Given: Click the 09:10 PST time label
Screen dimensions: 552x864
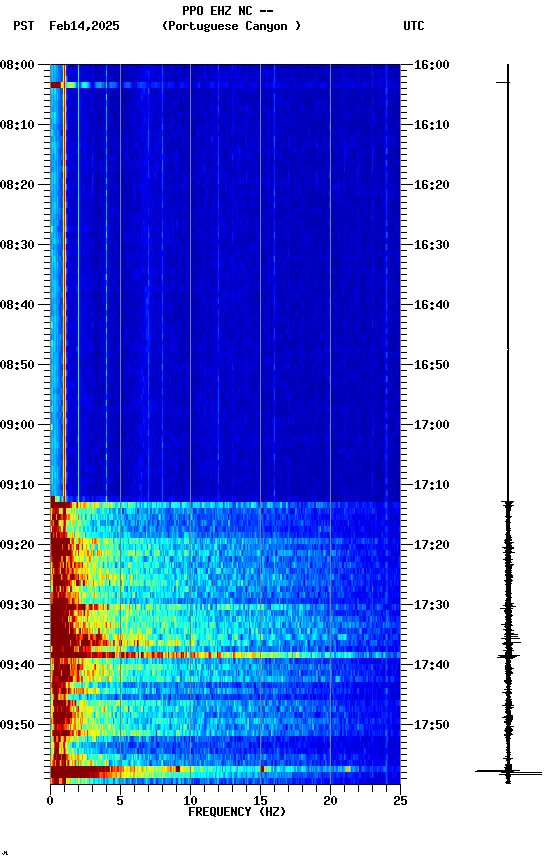Looking at the screenshot, I should pos(17,485).
